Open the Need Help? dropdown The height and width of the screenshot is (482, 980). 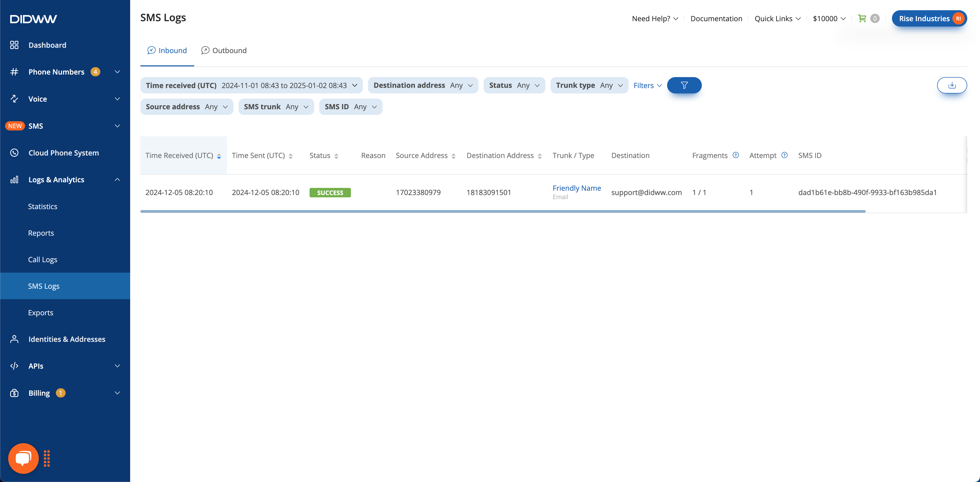click(655, 18)
